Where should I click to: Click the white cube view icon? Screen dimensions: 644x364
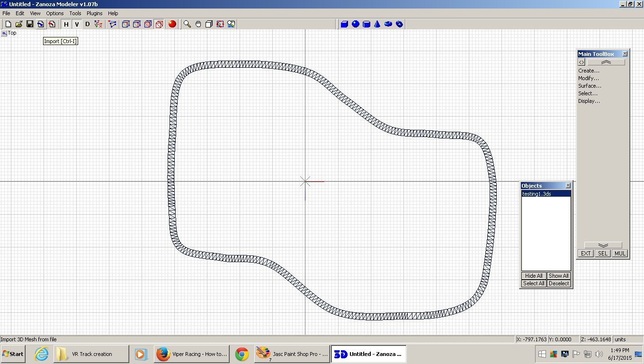(209, 24)
